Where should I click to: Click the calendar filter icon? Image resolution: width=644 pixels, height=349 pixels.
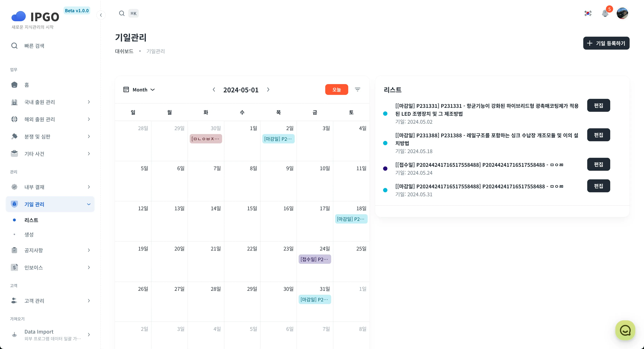coord(358,89)
